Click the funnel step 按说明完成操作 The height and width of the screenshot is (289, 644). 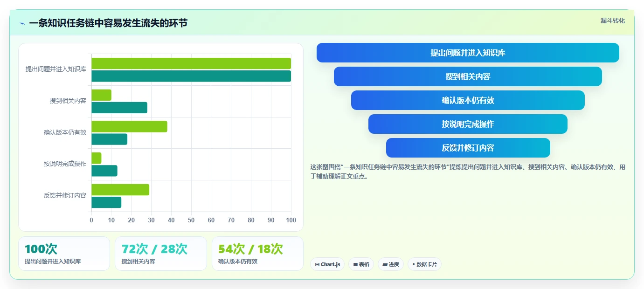click(468, 124)
